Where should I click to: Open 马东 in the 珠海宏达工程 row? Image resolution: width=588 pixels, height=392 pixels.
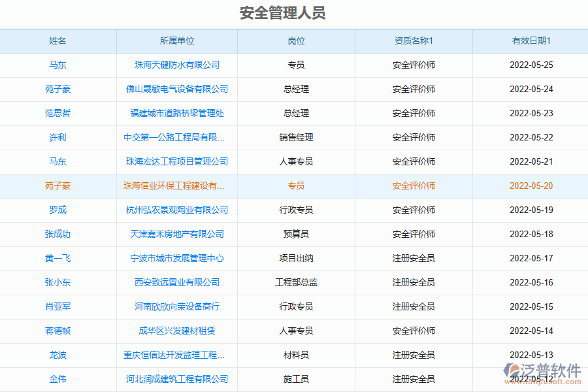pyautogui.click(x=57, y=161)
